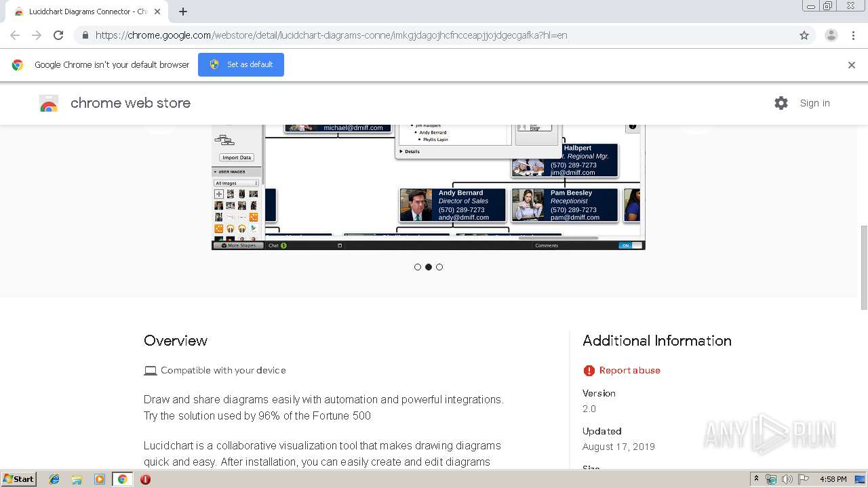Screen dimensions: 868x488
Task: Reload the page with the refresh icon
Action: coord(58,35)
